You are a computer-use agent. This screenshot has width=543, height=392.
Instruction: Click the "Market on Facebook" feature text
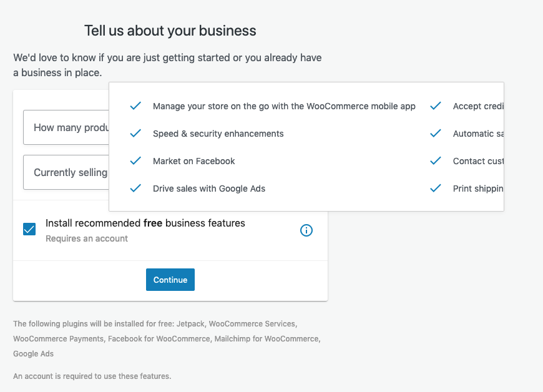pos(194,161)
